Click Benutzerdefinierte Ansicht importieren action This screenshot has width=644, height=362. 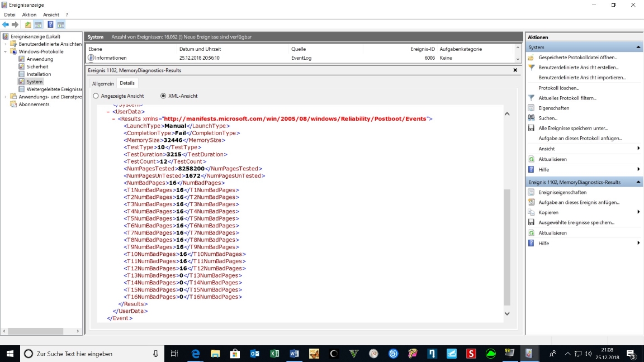point(582,78)
